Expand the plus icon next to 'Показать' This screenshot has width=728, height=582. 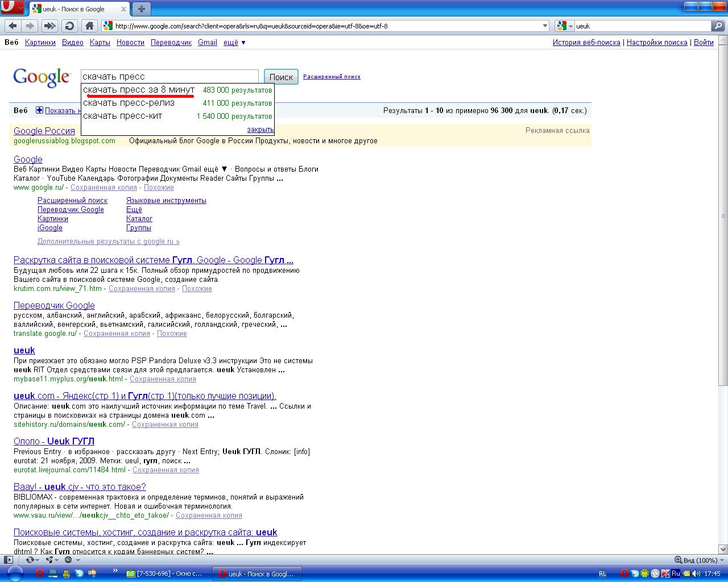(x=39, y=110)
